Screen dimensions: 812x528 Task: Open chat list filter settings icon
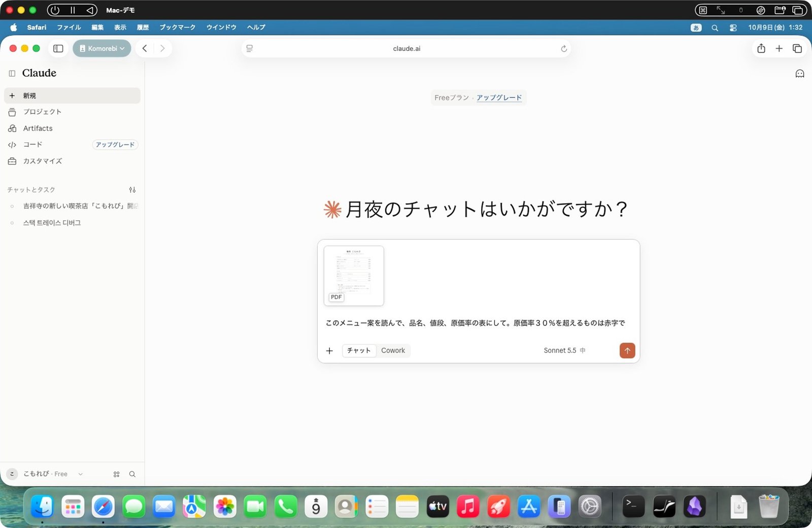point(132,190)
